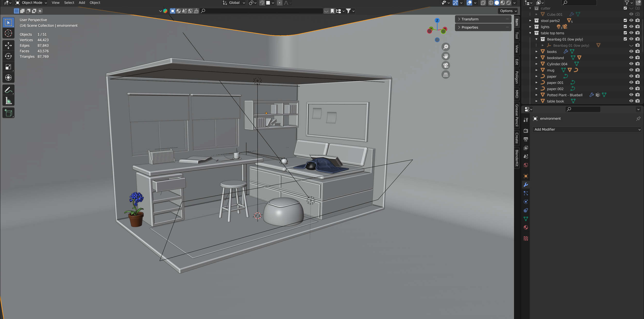
Task: Click the Add Cube tool
Action: [8, 113]
